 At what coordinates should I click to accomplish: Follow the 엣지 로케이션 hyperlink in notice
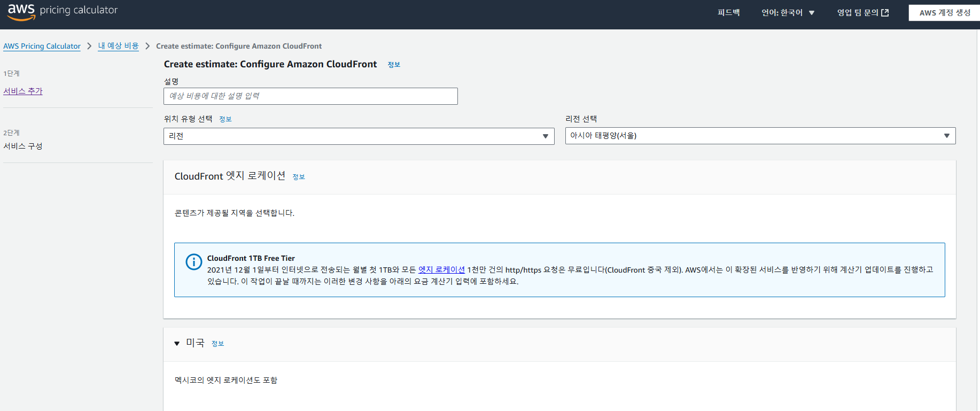[441, 270]
